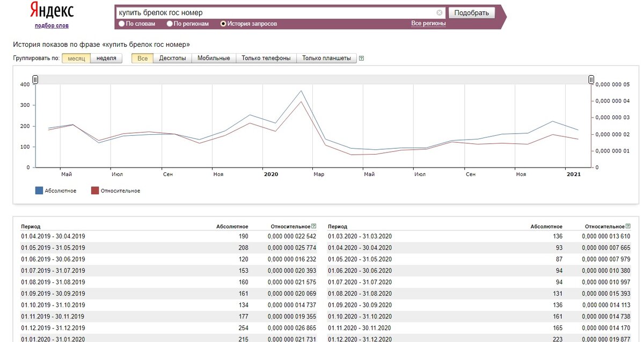The width and height of the screenshot is (644, 342).
Task: Select period 01.05.2020 - 31.05.2020
Action: pyautogui.click(x=360, y=259)
